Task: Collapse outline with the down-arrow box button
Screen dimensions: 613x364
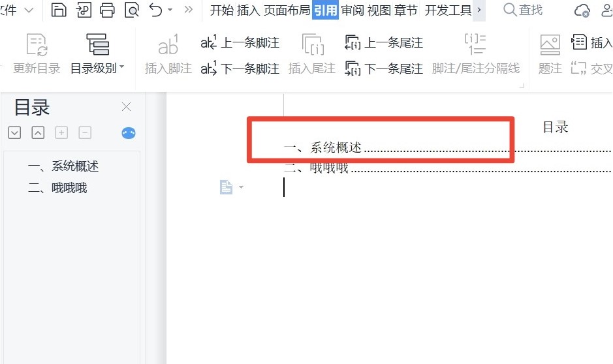Action: (x=14, y=133)
